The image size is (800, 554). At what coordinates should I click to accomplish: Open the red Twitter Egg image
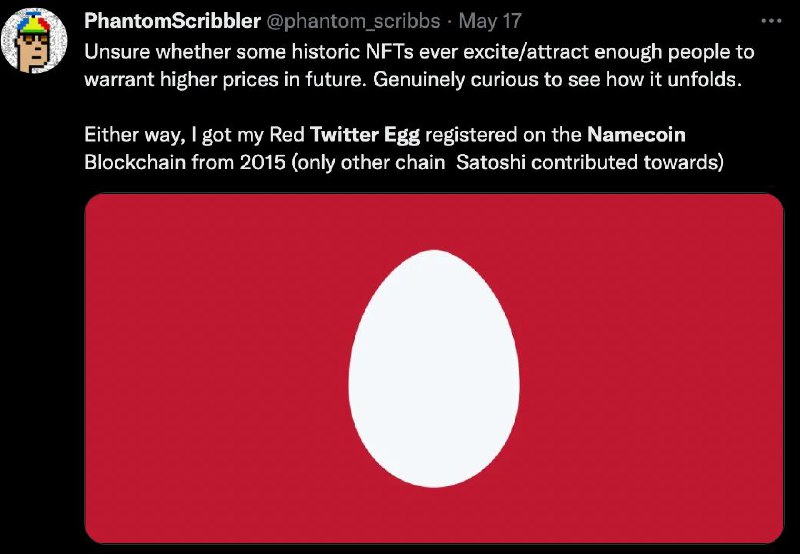coord(434,368)
